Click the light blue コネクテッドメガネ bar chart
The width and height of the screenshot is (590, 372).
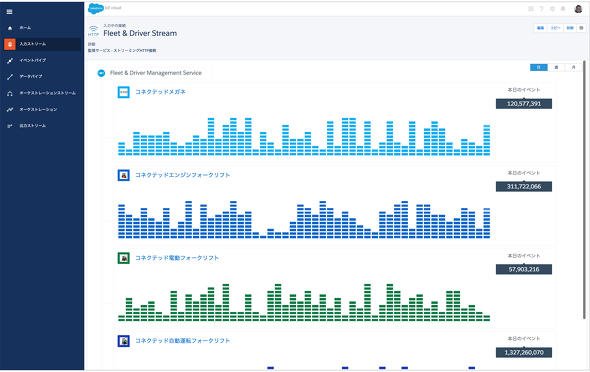pos(304,137)
